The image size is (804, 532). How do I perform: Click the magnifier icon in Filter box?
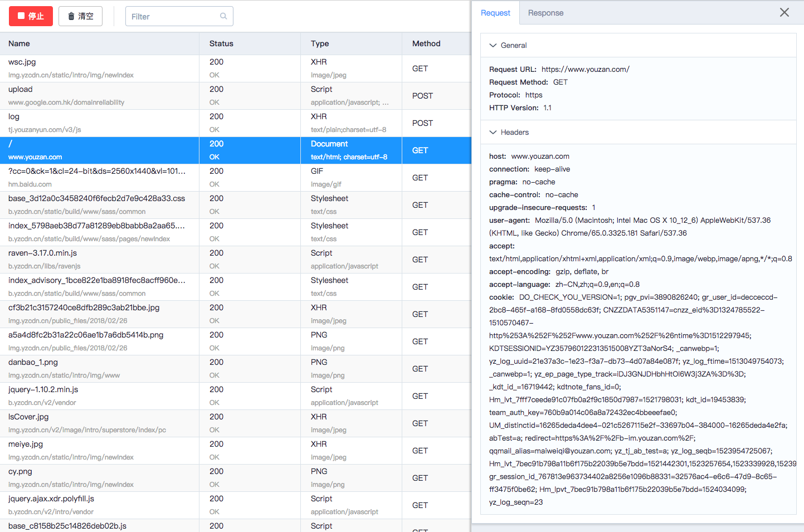pos(223,16)
